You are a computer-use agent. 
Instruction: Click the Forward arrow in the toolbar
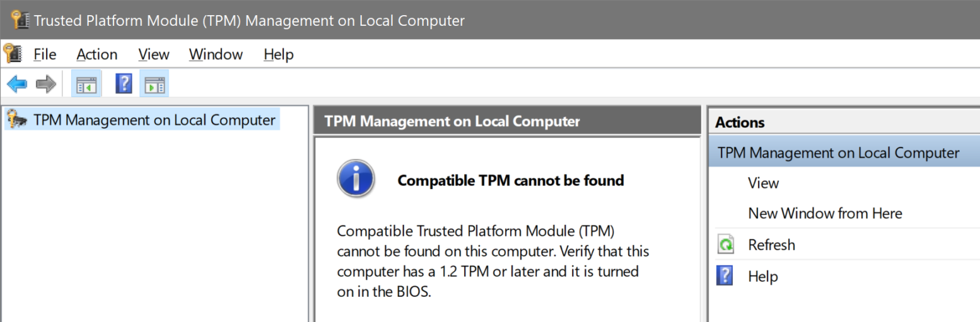[46, 84]
